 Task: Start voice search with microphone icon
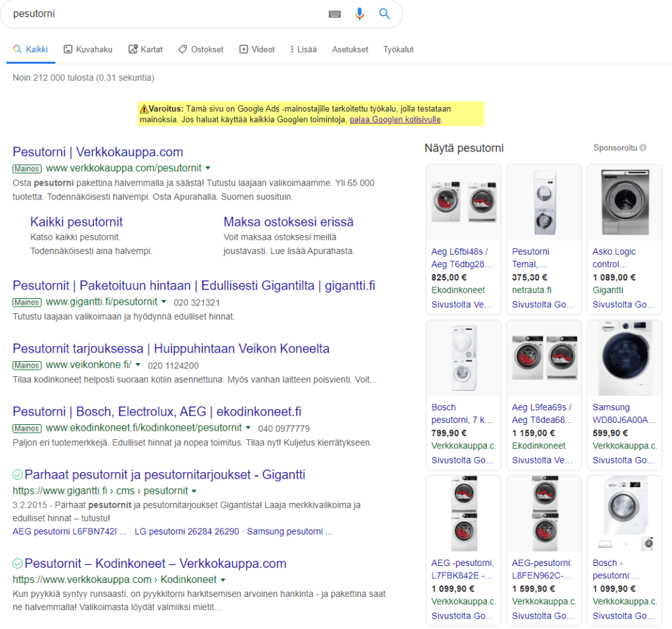[x=360, y=14]
